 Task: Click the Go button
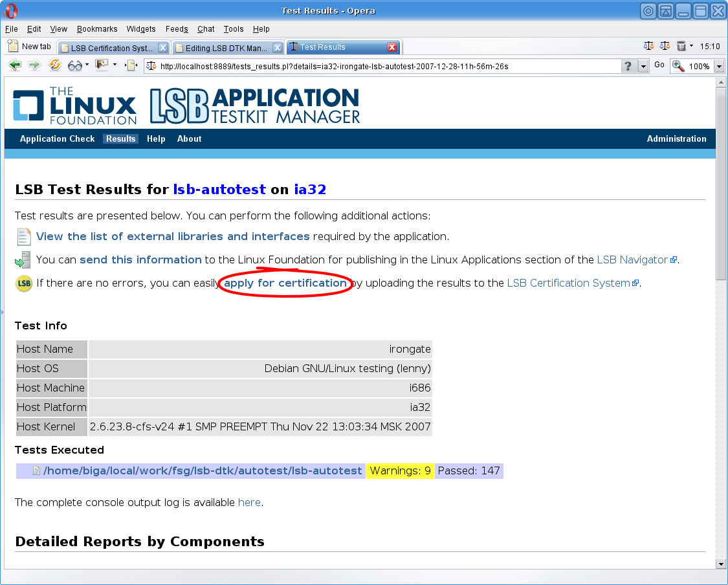[x=659, y=65]
